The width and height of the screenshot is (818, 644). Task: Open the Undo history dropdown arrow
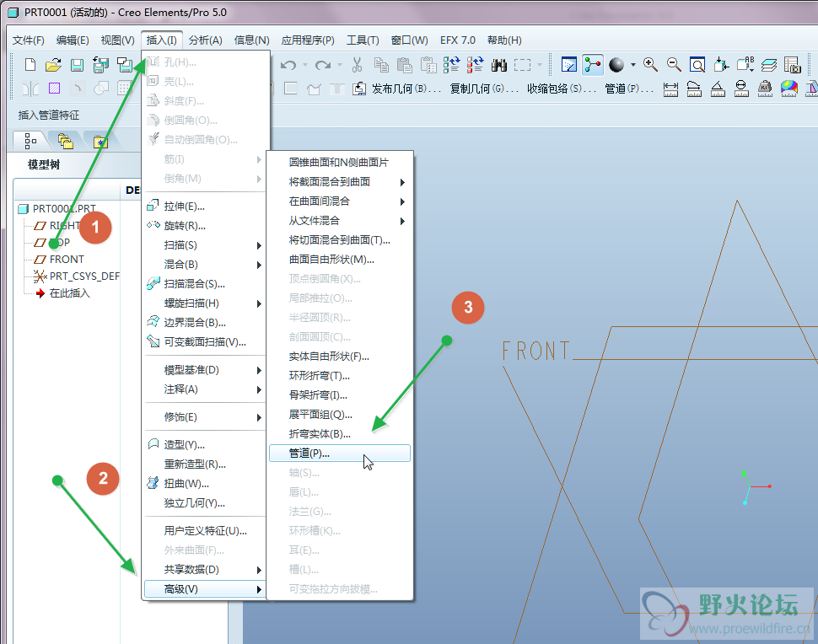tap(305, 65)
